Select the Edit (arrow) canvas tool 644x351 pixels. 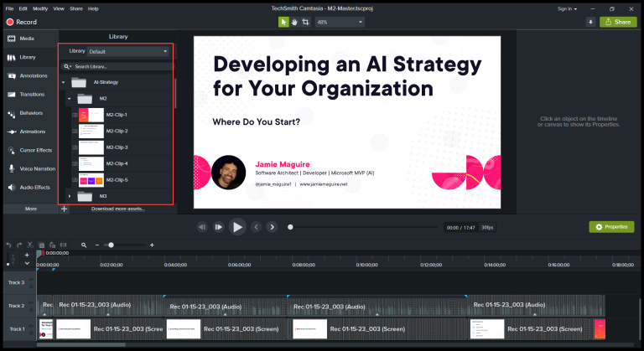283,22
